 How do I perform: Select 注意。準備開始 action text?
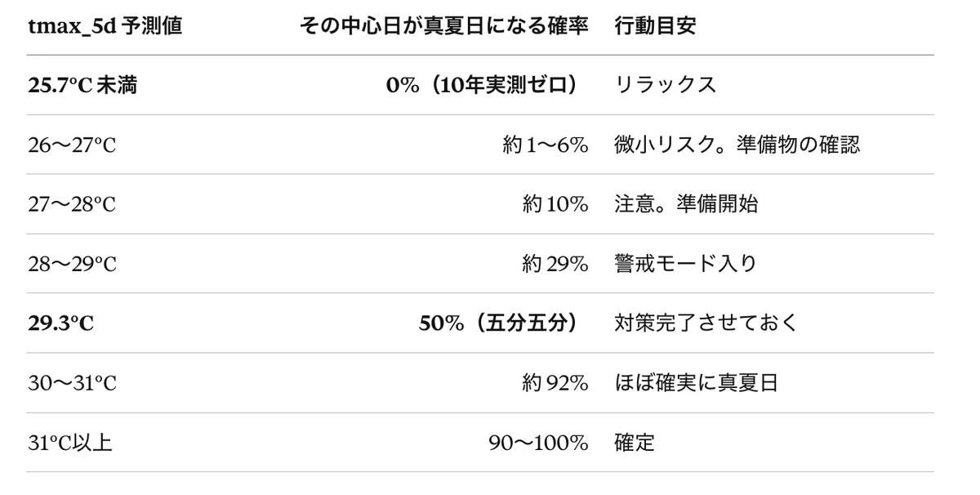pyautogui.click(x=686, y=204)
